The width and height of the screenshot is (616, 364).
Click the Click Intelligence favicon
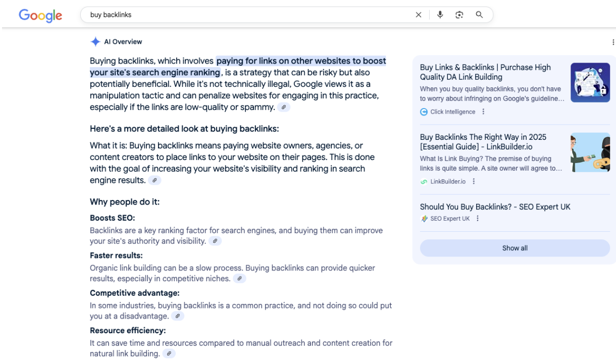point(424,112)
